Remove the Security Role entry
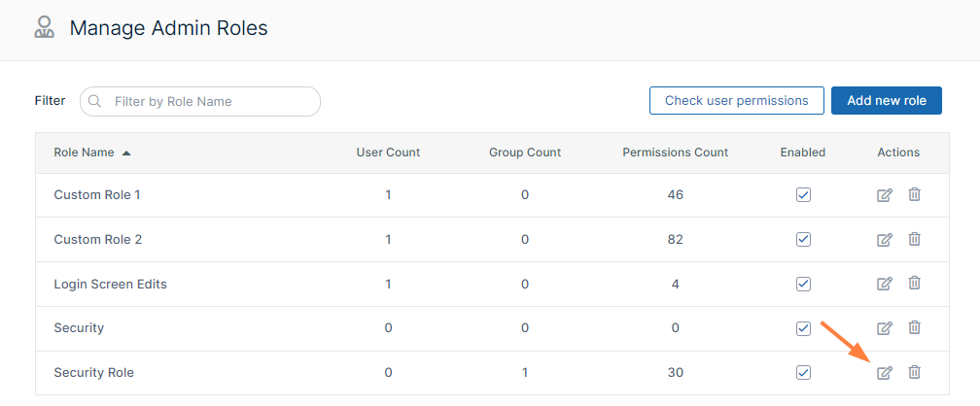 (x=914, y=372)
